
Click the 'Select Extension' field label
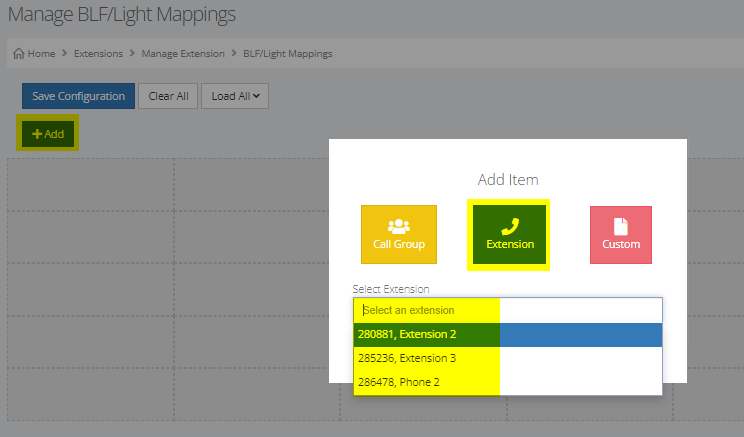pyautogui.click(x=391, y=289)
